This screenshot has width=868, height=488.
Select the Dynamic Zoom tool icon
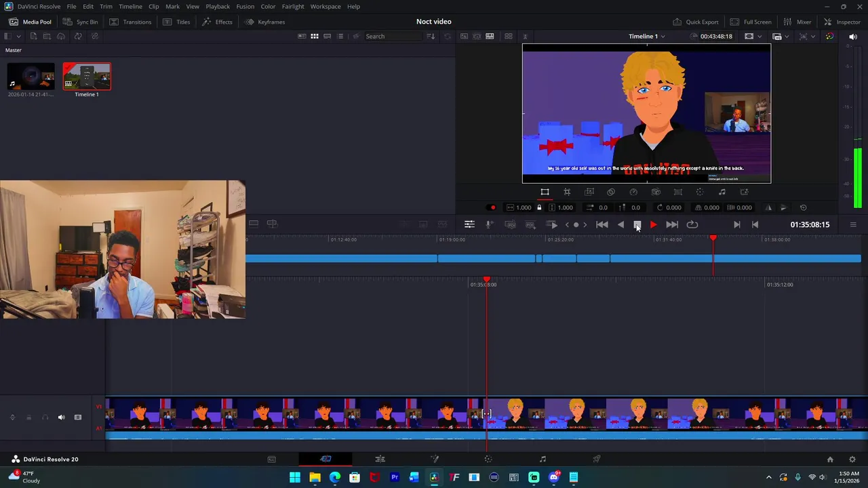pyautogui.click(x=589, y=192)
